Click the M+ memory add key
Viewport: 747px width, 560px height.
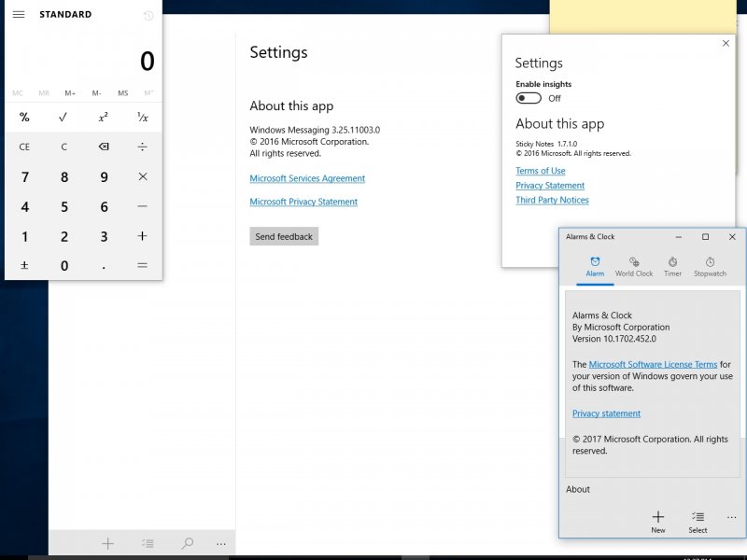[70, 92]
